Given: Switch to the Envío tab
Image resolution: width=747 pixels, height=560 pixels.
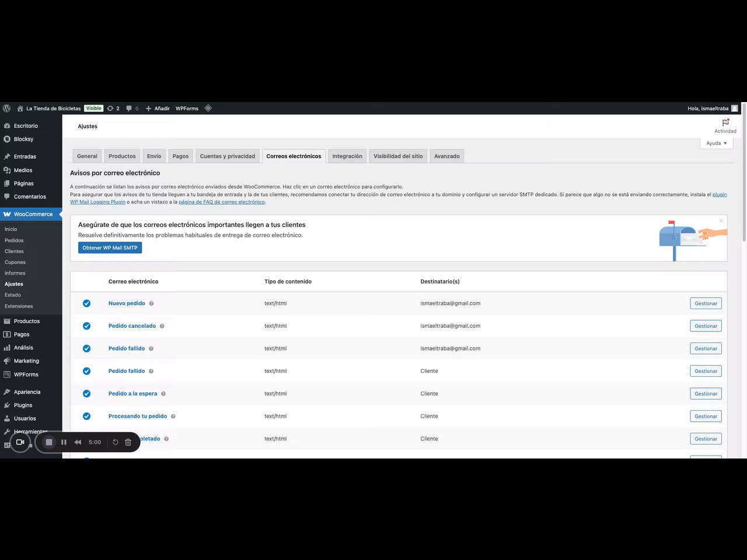Looking at the screenshot, I should pos(154,156).
